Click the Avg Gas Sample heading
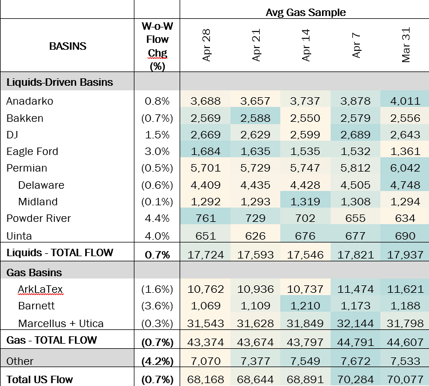Screen dimensions: 429x386 [305, 12]
